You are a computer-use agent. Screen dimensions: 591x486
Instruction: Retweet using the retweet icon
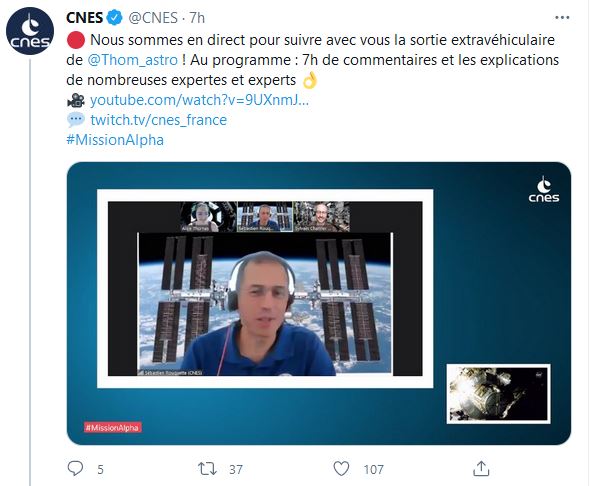(x=207, y=469)
